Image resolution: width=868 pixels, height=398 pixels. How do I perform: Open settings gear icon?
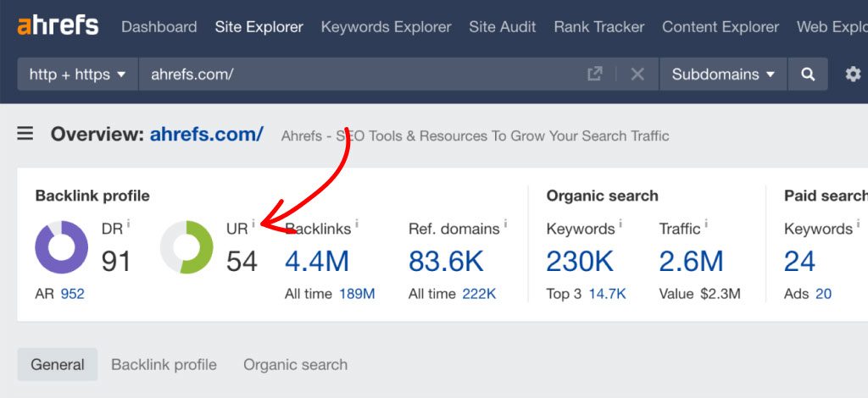click(x=853, y=74)
